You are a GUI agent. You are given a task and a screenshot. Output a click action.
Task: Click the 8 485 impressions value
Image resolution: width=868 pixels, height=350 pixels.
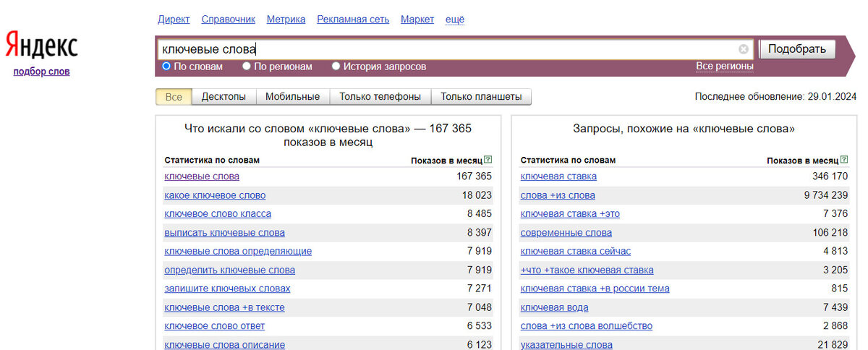tap(480, 214)
